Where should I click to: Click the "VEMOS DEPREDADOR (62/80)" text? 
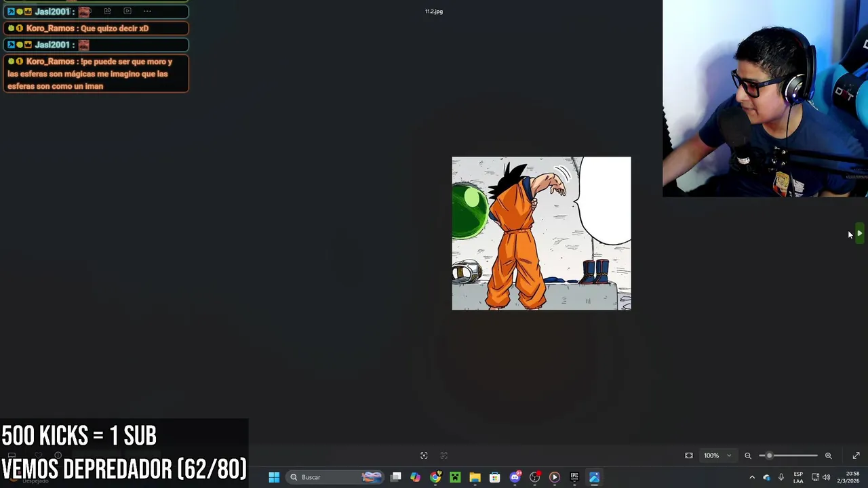124,468
